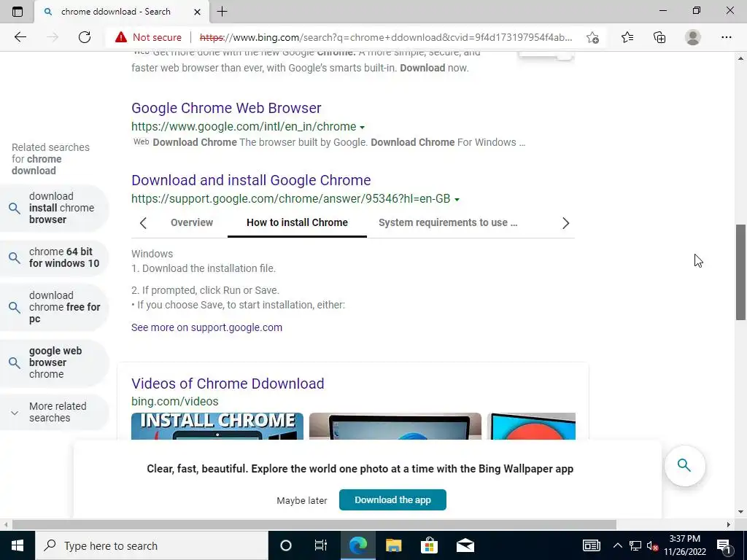Viewport: 747px width, 560px height.
Task: Click the horizontal scrollbar thumb
Action: click(x=314, y=525)
